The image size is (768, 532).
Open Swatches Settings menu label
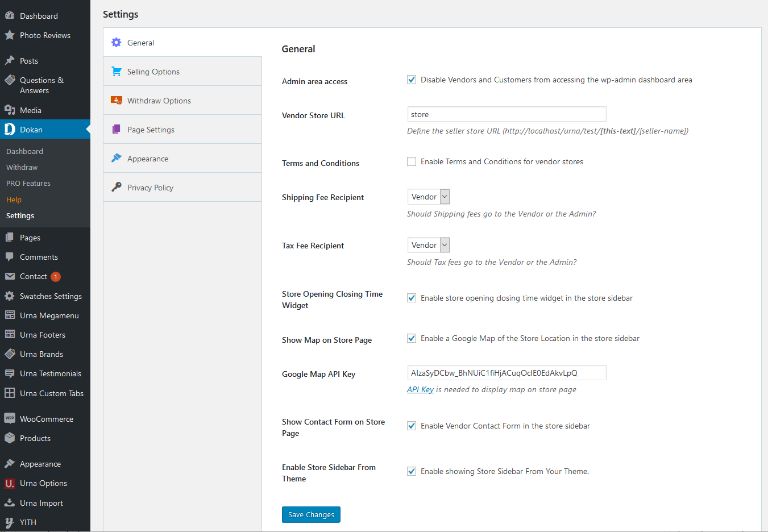(x=51, y=296)
